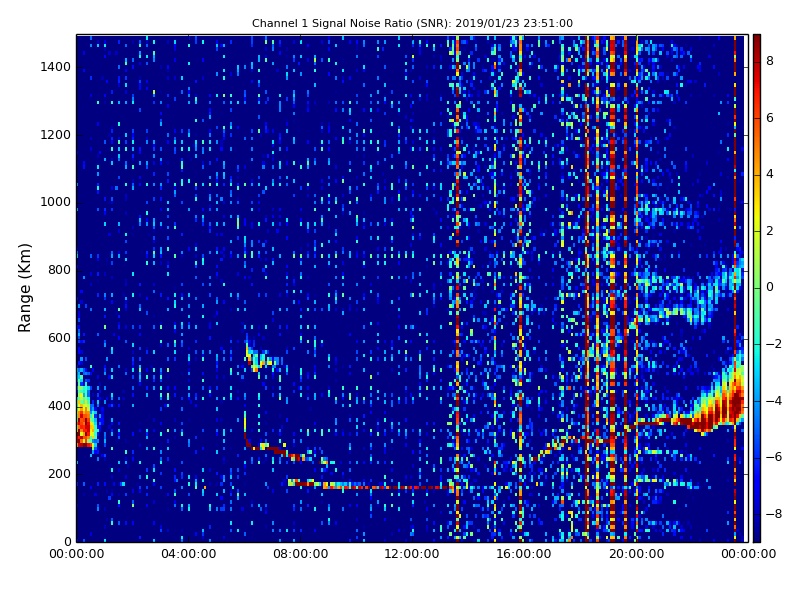800x600 pixels.
Task: Click the 200 range tick label
Action: (59, 473)
